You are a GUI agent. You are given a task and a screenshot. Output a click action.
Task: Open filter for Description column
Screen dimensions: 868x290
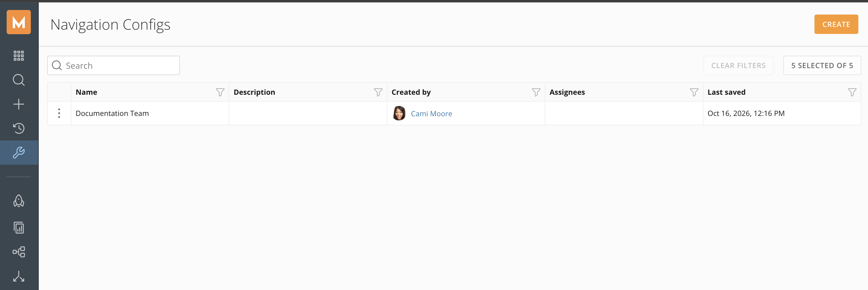[x=378, y=92]
